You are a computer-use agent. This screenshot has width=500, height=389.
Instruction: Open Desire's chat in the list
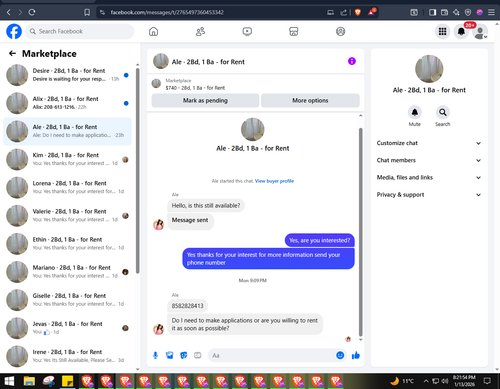67,75
